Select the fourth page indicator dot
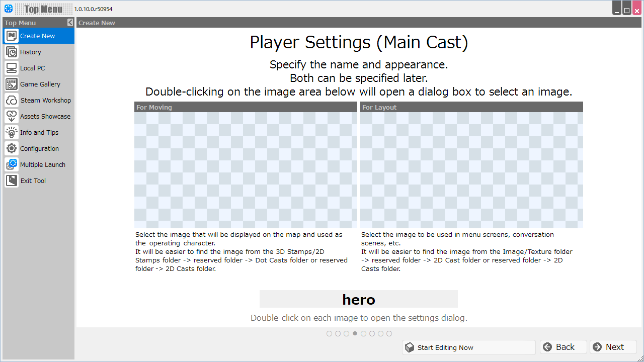Viewport: 644px width, 362px height. click(x=355, y=333)
